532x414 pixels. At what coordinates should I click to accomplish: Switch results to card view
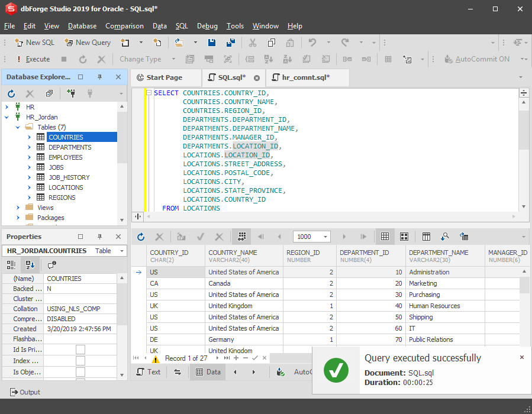404,237
